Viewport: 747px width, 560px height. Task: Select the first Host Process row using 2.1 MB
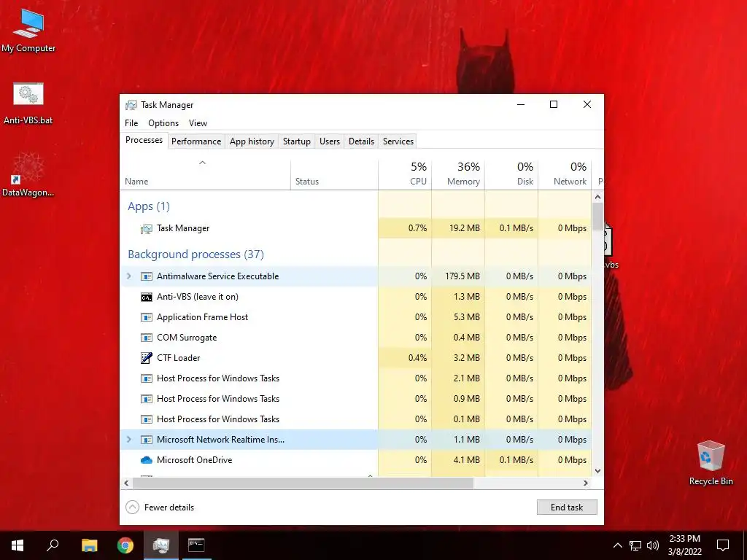click(355, 378)
